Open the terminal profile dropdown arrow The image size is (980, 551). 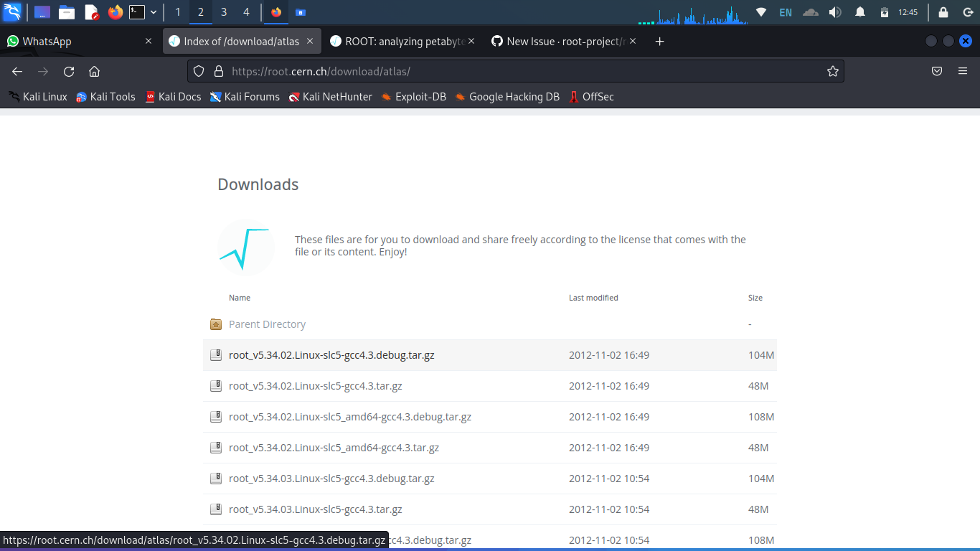153,12
